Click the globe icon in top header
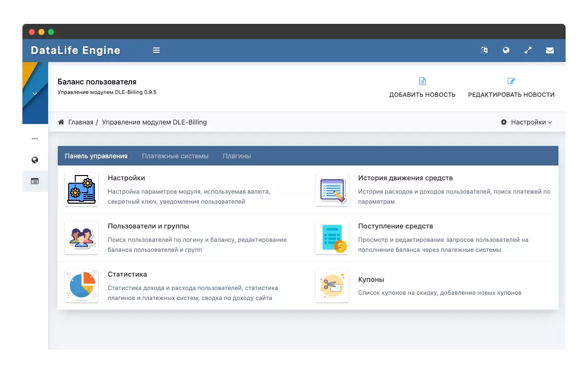Viewport: 588px width, 373px height. [x=506, y=51]
